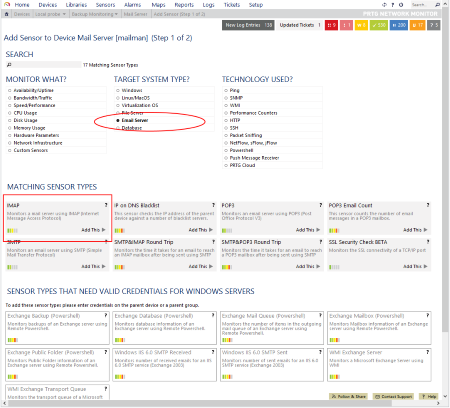
Task: Open help icon on IP on DNS Blacklist card
Action: point(213,205)
